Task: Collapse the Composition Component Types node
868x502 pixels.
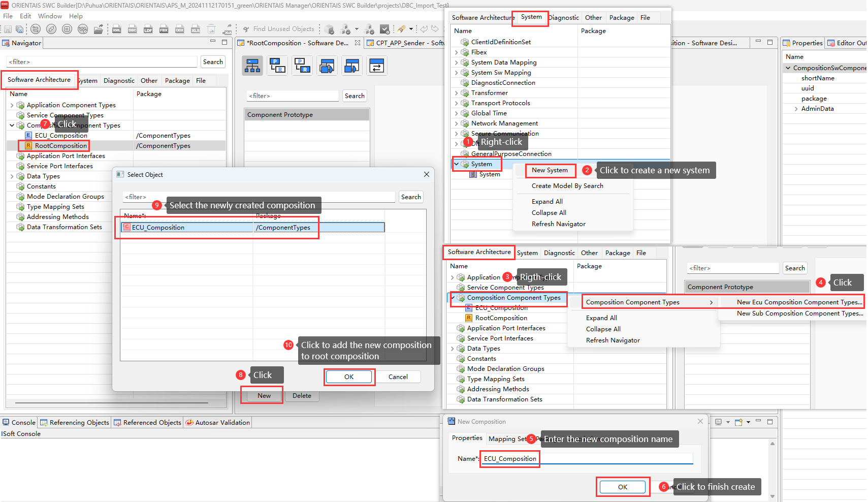Action: click(x=12, y=125)
